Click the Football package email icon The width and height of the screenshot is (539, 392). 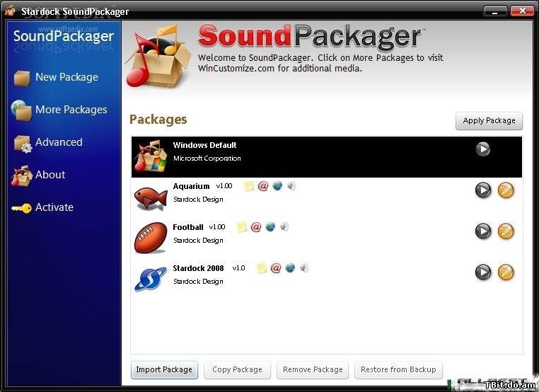(256, 227)
